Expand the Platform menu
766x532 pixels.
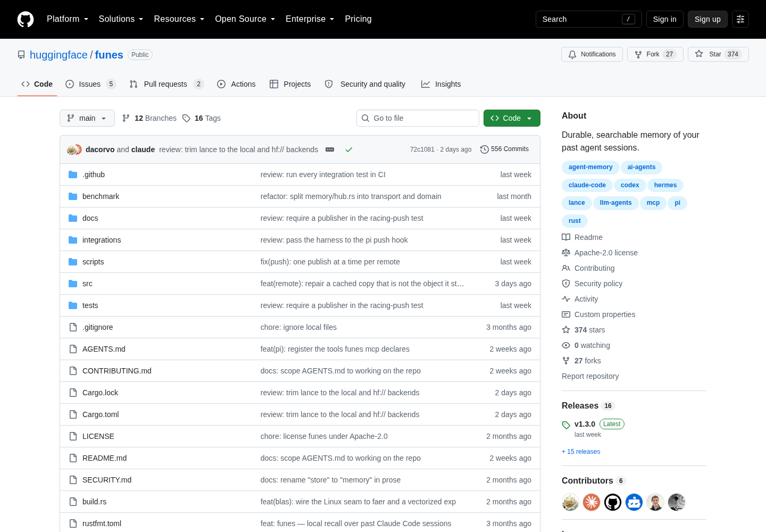(x=68, y=19)
